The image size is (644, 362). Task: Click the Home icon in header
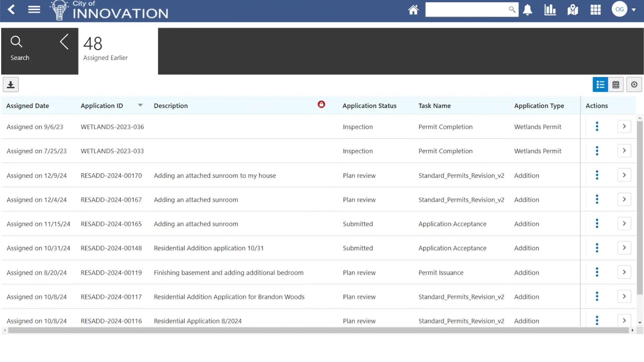pos(413,10)
